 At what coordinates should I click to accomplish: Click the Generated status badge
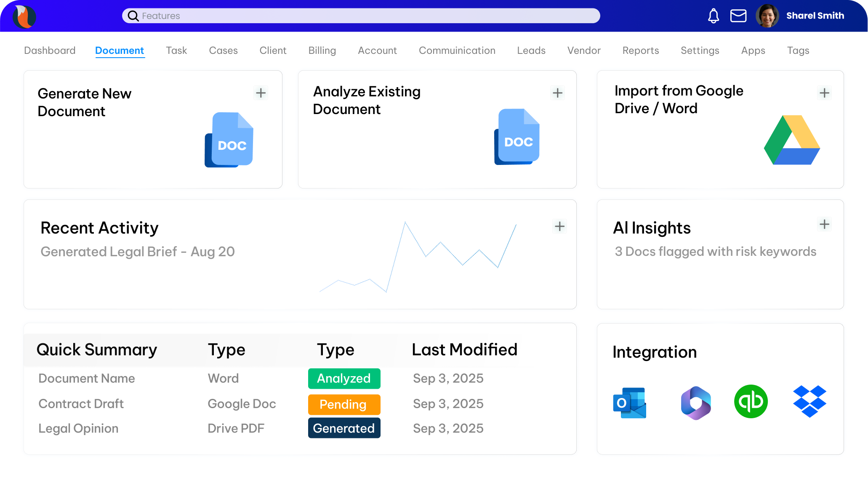coord(344,428)
